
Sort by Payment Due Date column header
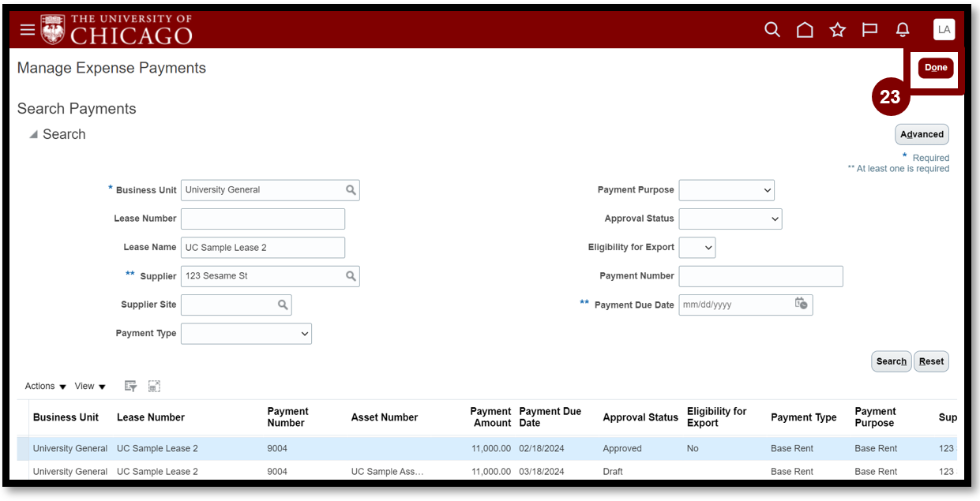550,417
